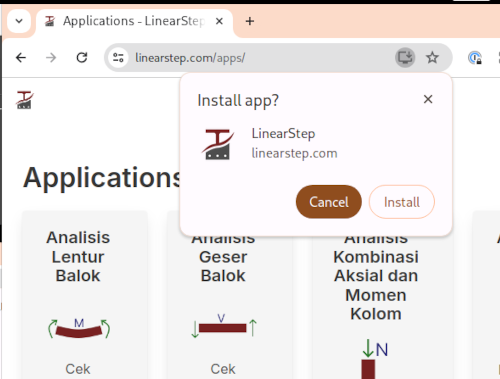Click the install app icon in address bar

click(x=405, y=58)
